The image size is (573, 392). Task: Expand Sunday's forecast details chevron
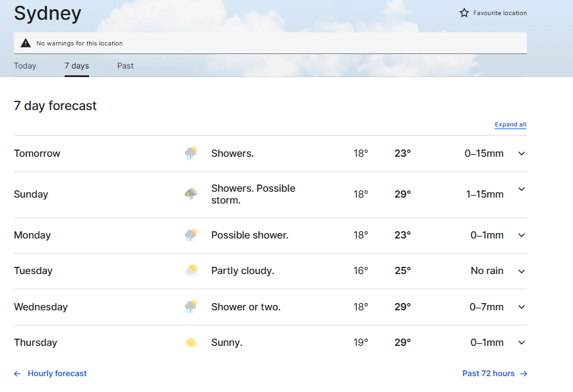point(522,189)
